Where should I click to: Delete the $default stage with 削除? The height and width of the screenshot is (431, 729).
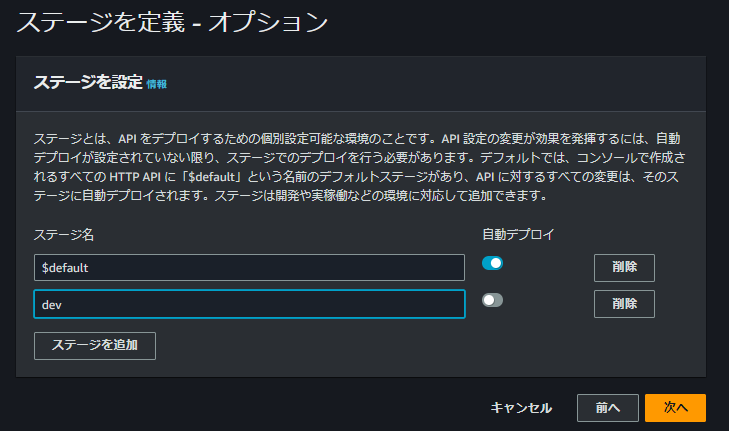[x=624, y=267]
